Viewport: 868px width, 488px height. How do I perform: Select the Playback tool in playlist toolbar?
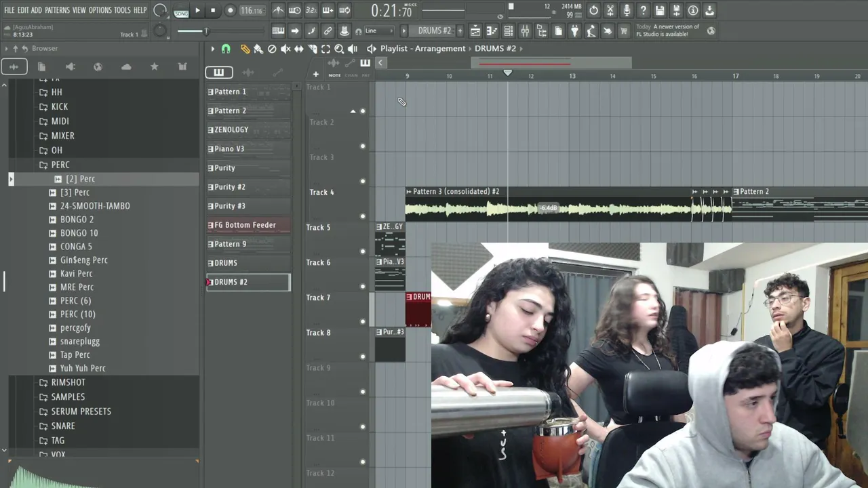(353, 49)
